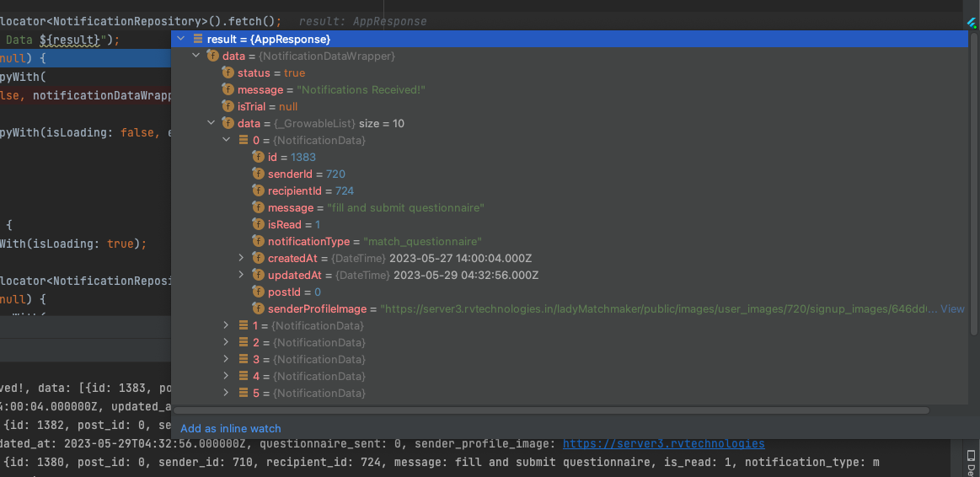Expand list item 2 NotificationData
This screenshot has width=980, height=477.
226,343
